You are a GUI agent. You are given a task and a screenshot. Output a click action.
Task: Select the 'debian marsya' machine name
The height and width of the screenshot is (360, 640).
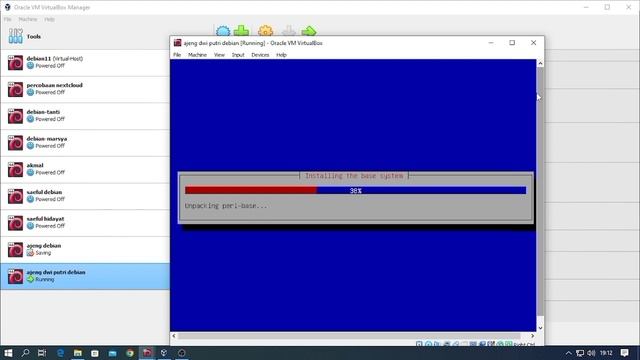coord(47,139)
